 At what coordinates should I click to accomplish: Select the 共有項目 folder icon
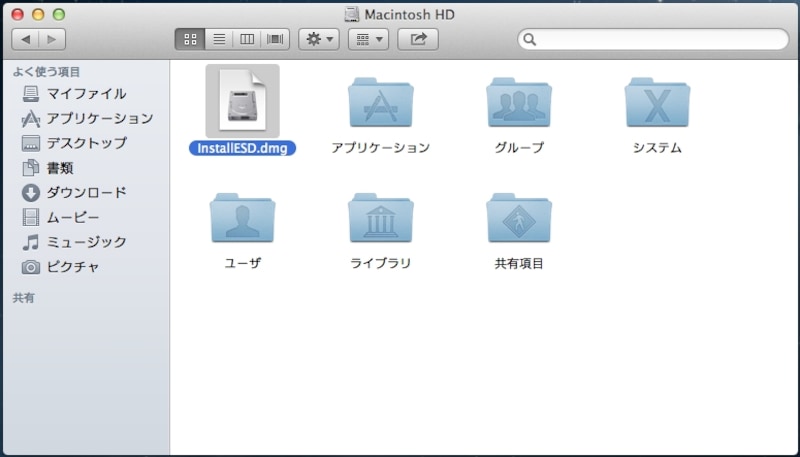coord(519,218)
